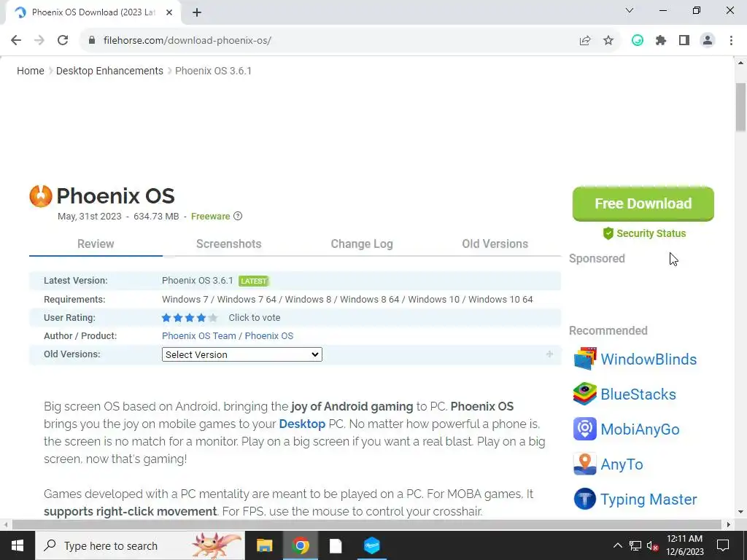747x560 pixels.
Task: Click the Free Download button
Action: [x=643, y=204]
